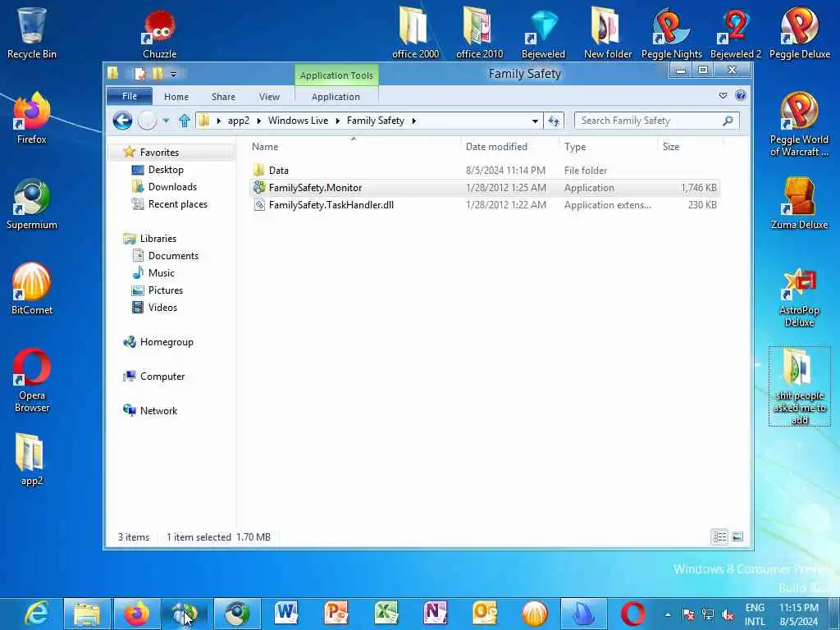Expand arrow after app2 in breadcrumb
Screen dimensions: 840x630
click(x=258, y=121)
